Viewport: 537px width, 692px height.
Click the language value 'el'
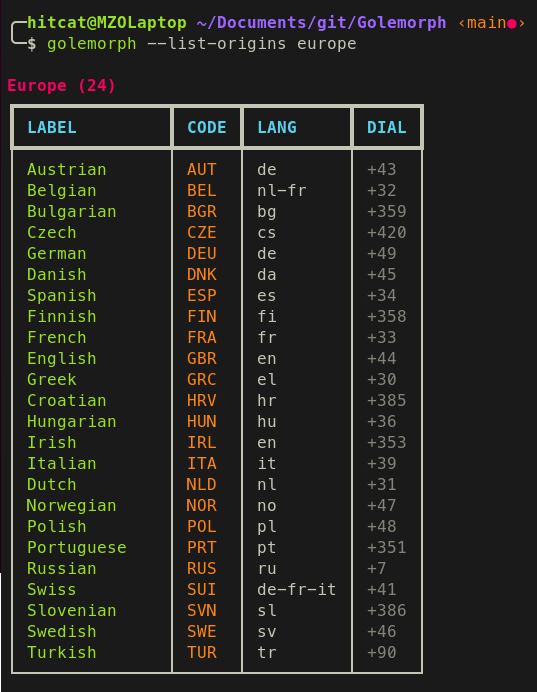point(267,380)
